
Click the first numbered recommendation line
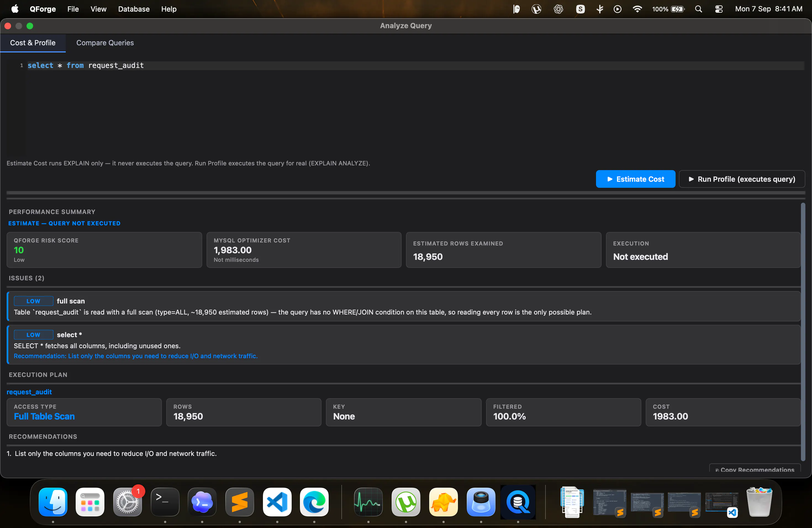[112, 453]
